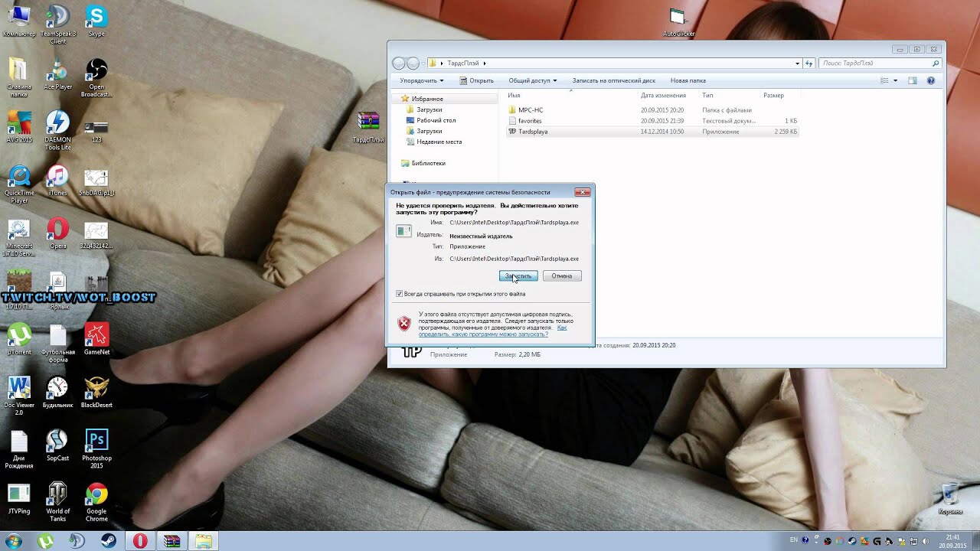This screenshot has width=980, height=551.
Task: Launch Open Broadcaster desktop icon
Action: click(x=96, y=77)
